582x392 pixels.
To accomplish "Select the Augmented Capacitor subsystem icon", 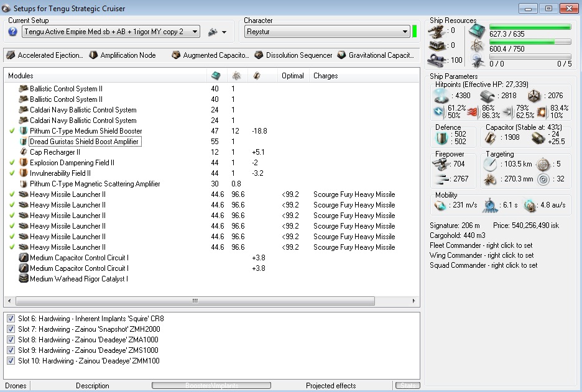I will click(176, 55).
